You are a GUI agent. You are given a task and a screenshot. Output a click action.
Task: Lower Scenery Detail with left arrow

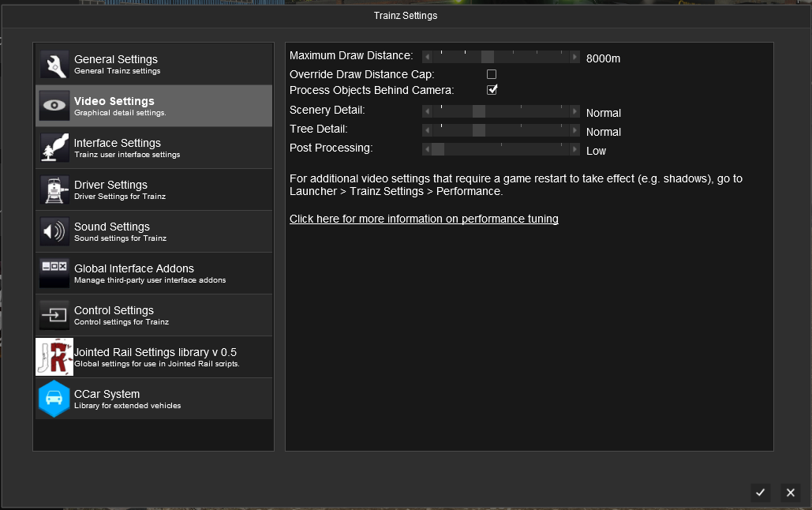point(427,111)
